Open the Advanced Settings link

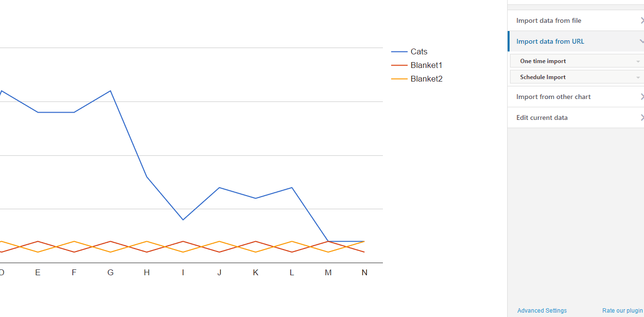[542, 311]
